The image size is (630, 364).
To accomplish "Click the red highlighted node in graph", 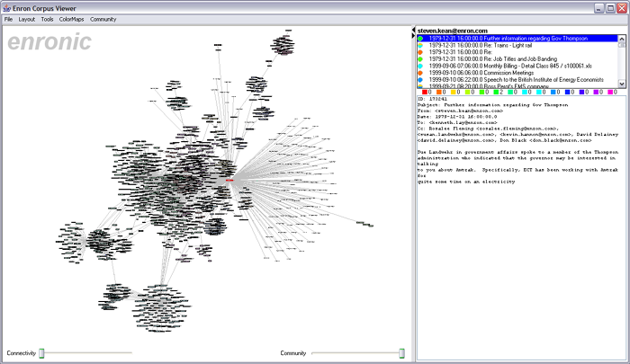I will pos(229,180).
